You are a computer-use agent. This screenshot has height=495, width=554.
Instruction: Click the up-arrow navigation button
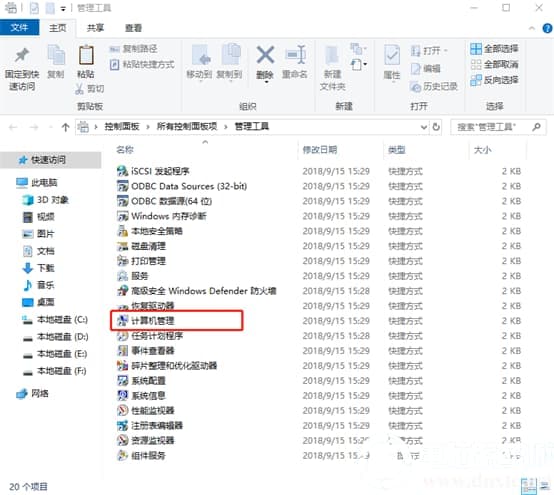click(x=65, y=127)
